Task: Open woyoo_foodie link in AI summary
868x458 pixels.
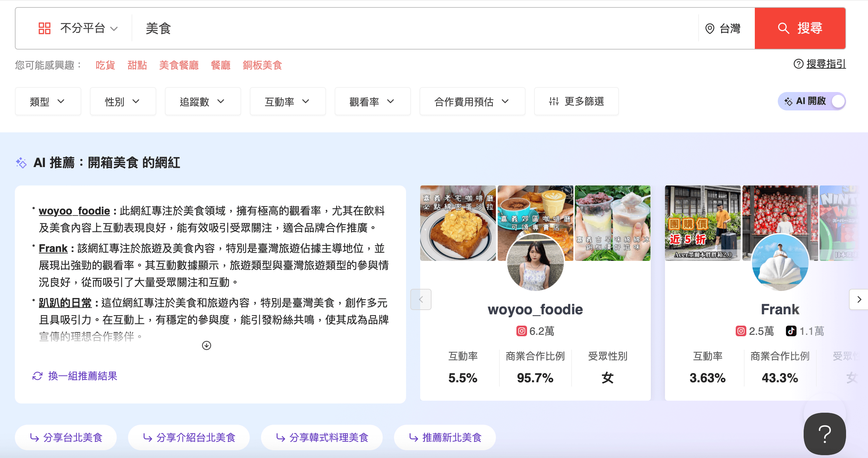Action: click(74, 211)
